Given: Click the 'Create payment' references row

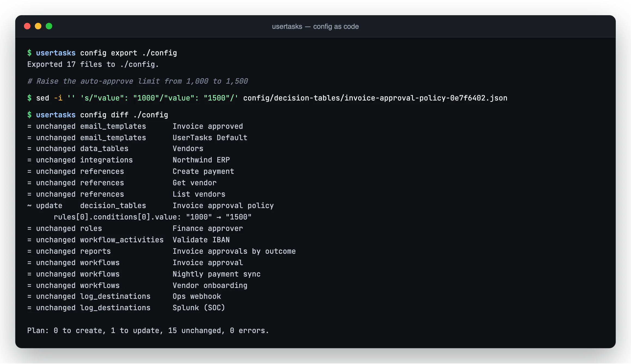Looking at the screenshot, I should coord(131,171).
